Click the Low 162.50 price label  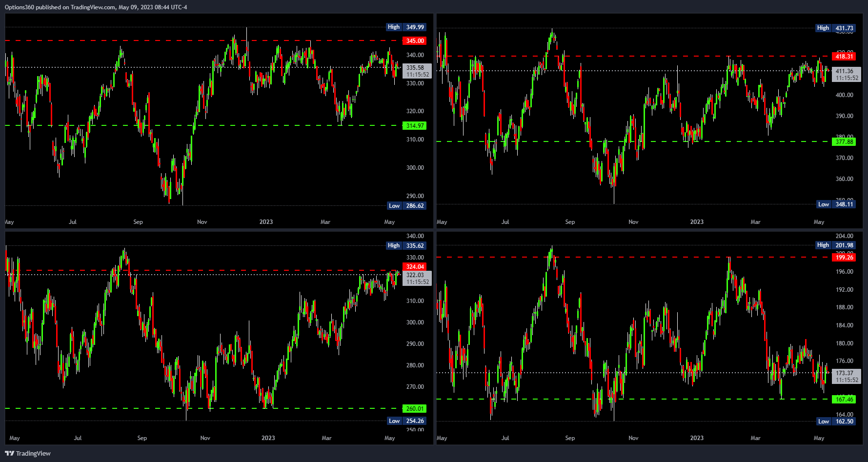836,422
